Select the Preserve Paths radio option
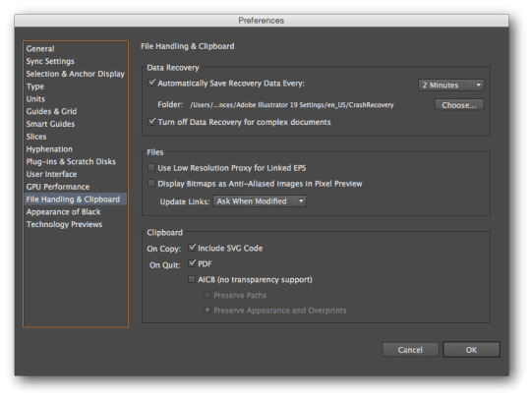This screenshot has width=532, height=399. [x=207, y=295]
